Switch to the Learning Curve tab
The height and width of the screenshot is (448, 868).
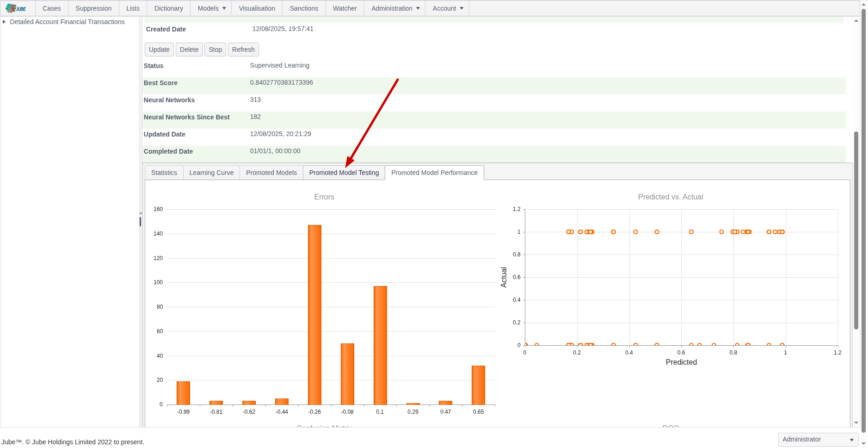211,173
